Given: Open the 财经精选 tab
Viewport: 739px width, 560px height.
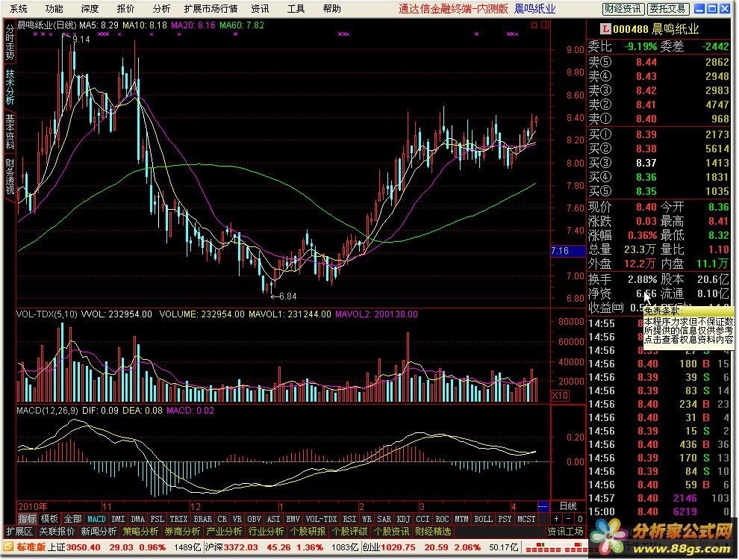Looking at the screenshot, I should tap(433, 532).
